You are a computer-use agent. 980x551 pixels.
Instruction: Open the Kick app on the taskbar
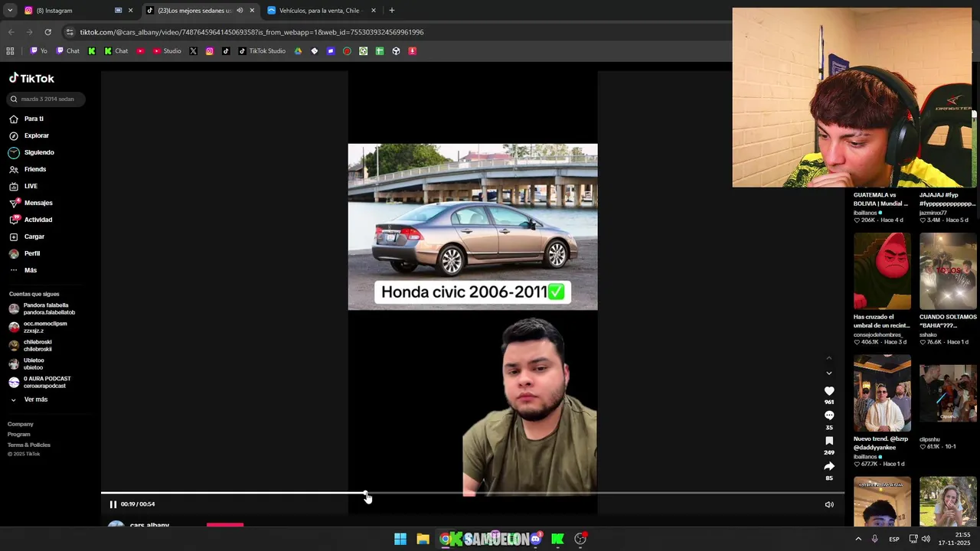pos(557,539)
